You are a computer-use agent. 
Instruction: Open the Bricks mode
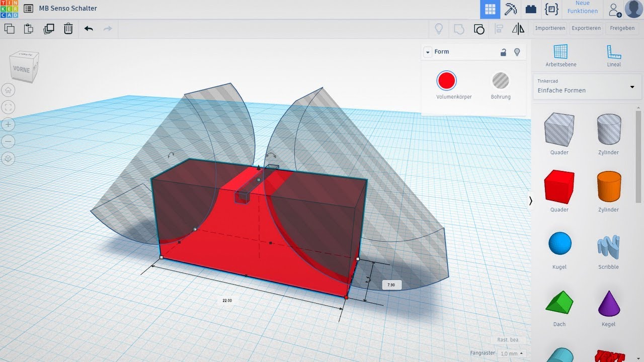point(530,9)
